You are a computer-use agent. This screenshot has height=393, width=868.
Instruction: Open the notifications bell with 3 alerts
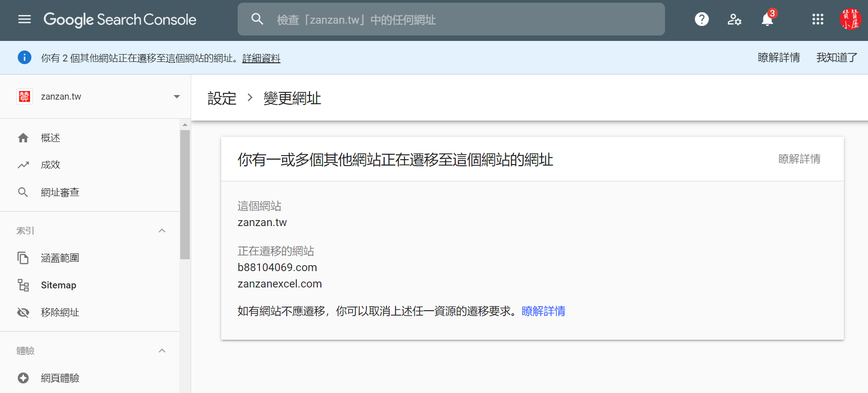coord(767,19)
